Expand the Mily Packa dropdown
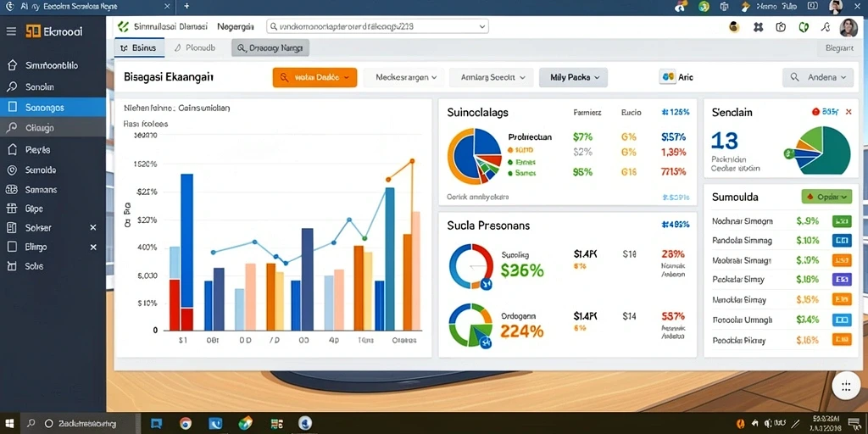The height and width of the screenshot is (434, 868). tap(573, 77)
